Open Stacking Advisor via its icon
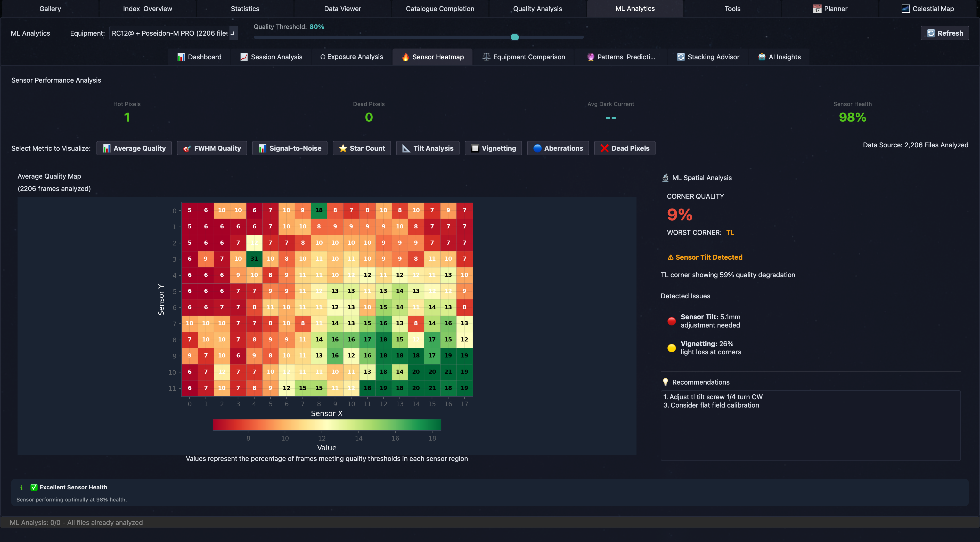The width and height of the screenshot is (980, 542). [681, 57]
